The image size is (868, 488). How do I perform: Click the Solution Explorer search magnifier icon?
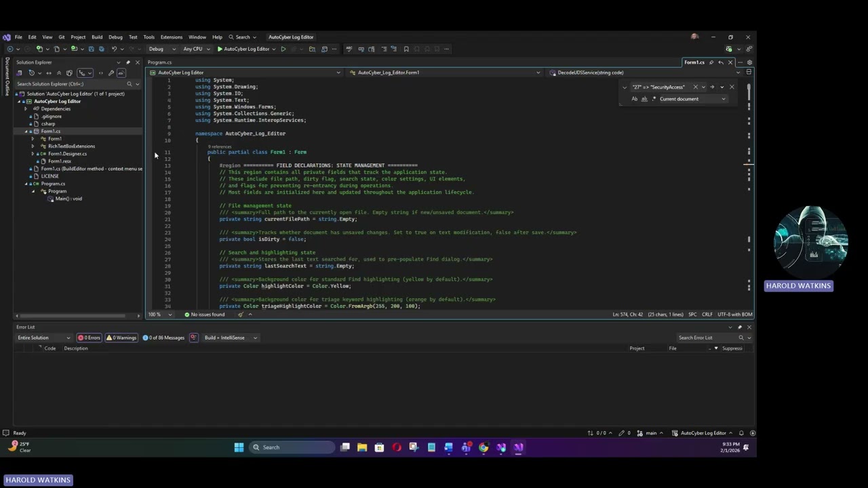tap(130, 84)
